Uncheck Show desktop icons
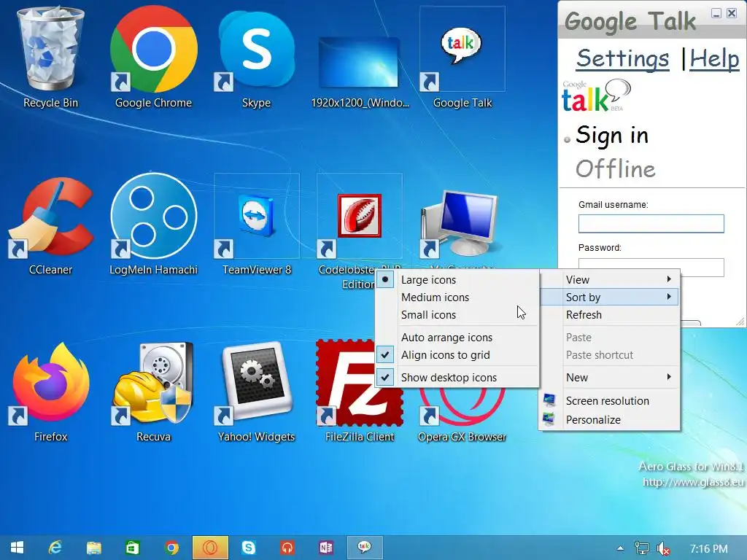This screenshot has width=747, height=560. coord(457,377)
